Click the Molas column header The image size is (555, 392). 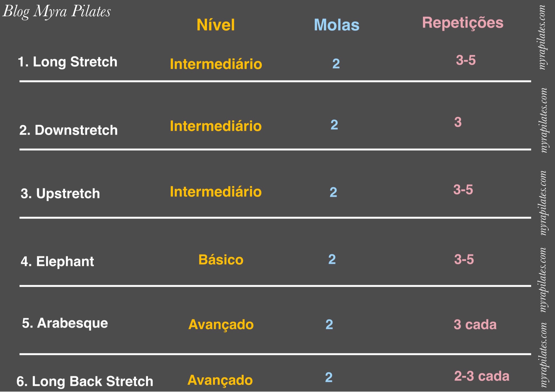pos(337,25)
